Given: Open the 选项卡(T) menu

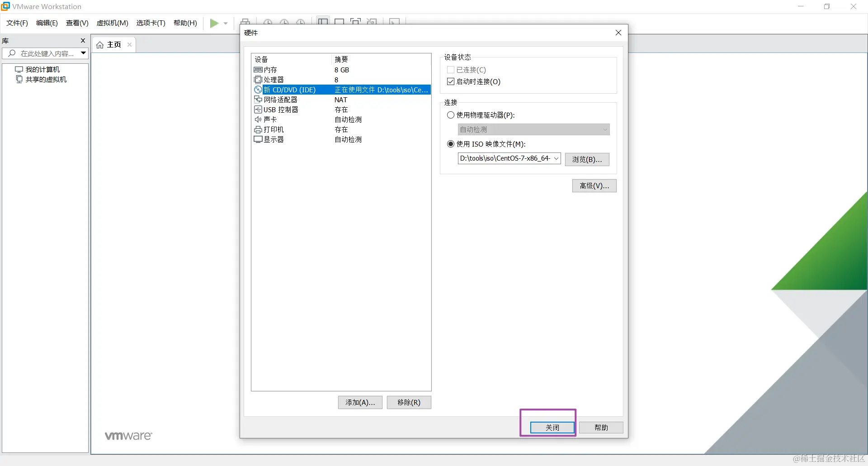Looking at the screenshot, I should (151, 23).
